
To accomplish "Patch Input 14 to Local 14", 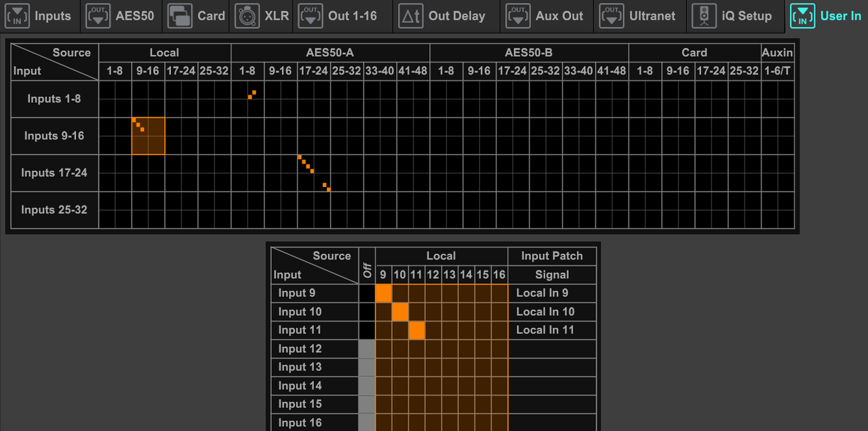I will 466,386.
